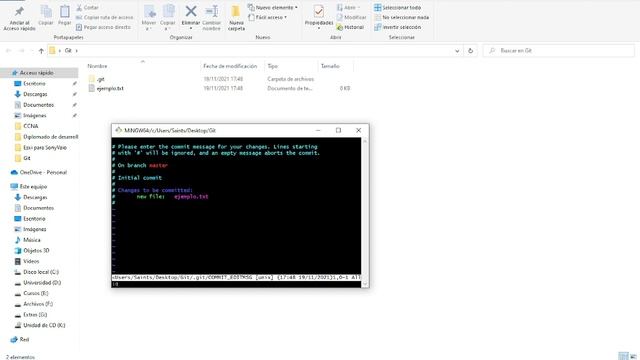The image size is (640, 360).
Task: Switch to details view icon
Action: [x=623, y=356]
